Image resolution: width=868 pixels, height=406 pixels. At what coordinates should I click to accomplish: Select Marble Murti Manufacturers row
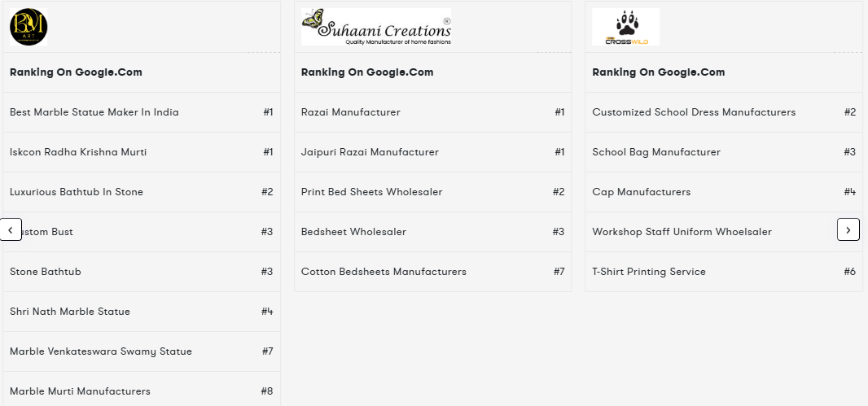click(x=80, y=391)
